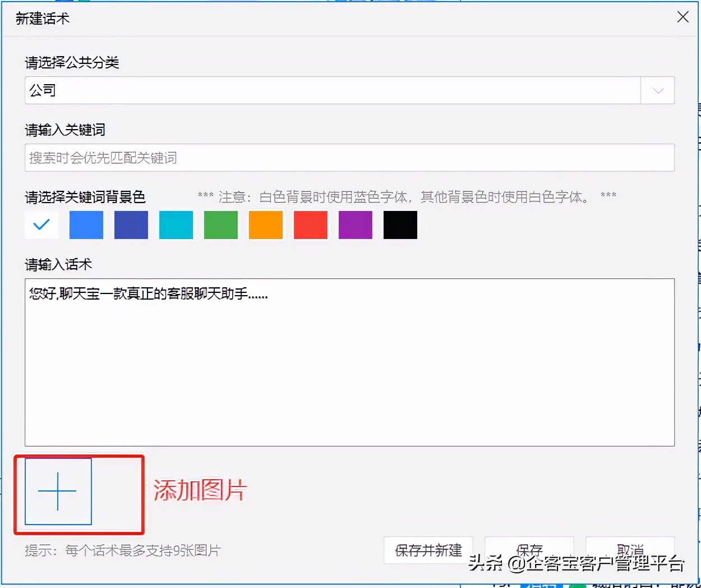Select the black keyword background swatch

point(400,224)
